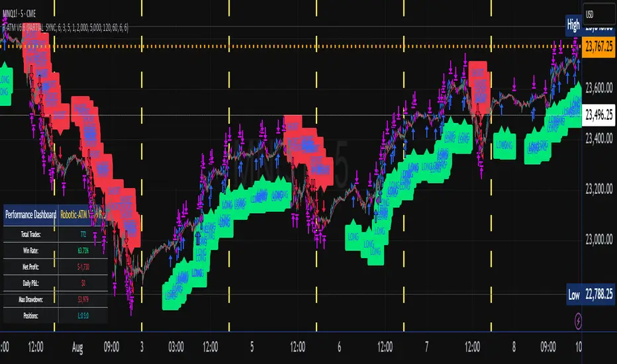Click the Aug label on time axis
617x364 pixels.
coord(77,347)
